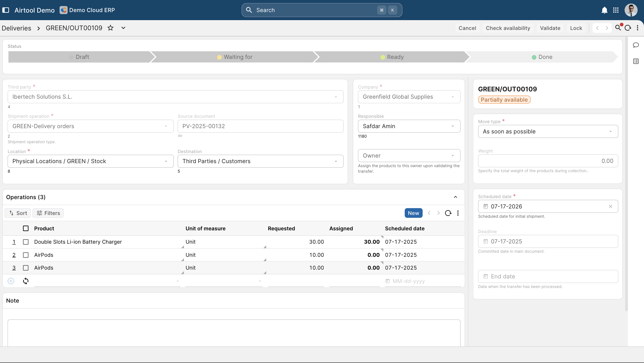This screenshot has width=644, height=363.
Task: Go back to Deliveries breadcrumb
Action: point(16,28)
